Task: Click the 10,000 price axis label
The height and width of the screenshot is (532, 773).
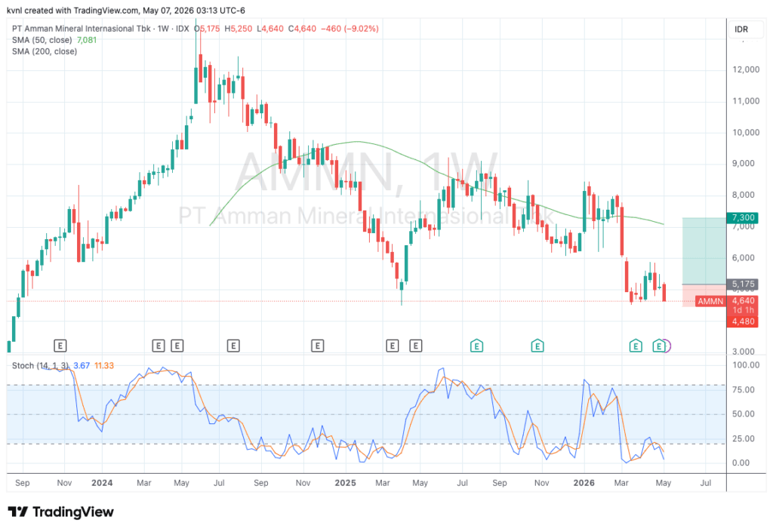Action: tap(745, 133)
